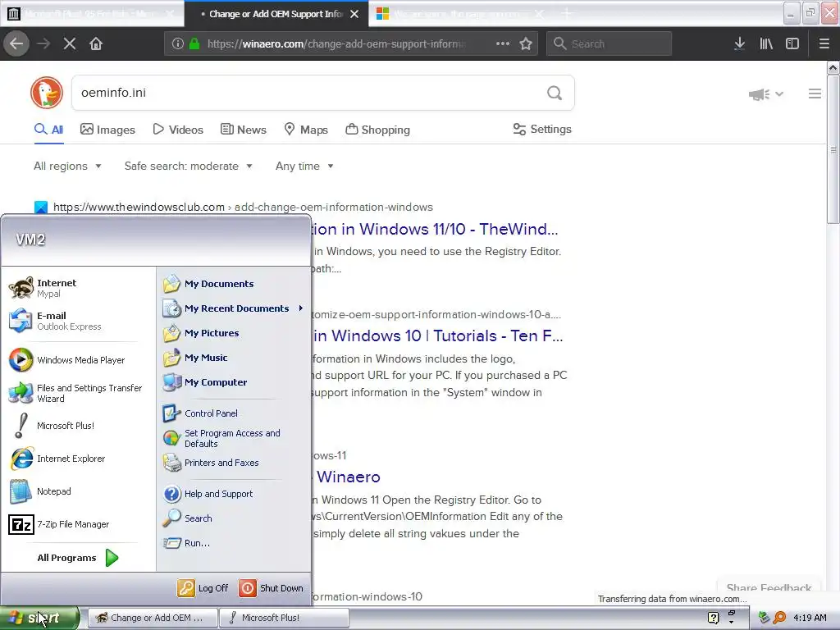Open Microsoft Plus! from Start menu
The height and width of the screenshot is (630, 840).
point(52,426)
